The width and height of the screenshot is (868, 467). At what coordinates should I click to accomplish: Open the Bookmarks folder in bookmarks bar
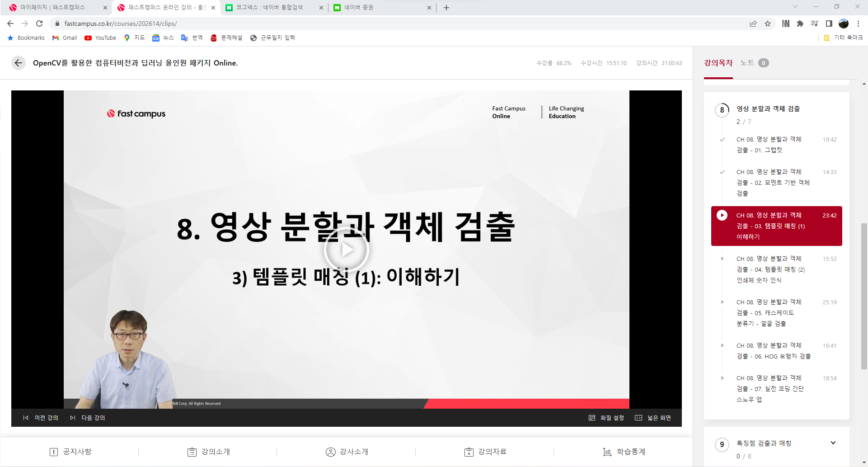pos(26,38)
